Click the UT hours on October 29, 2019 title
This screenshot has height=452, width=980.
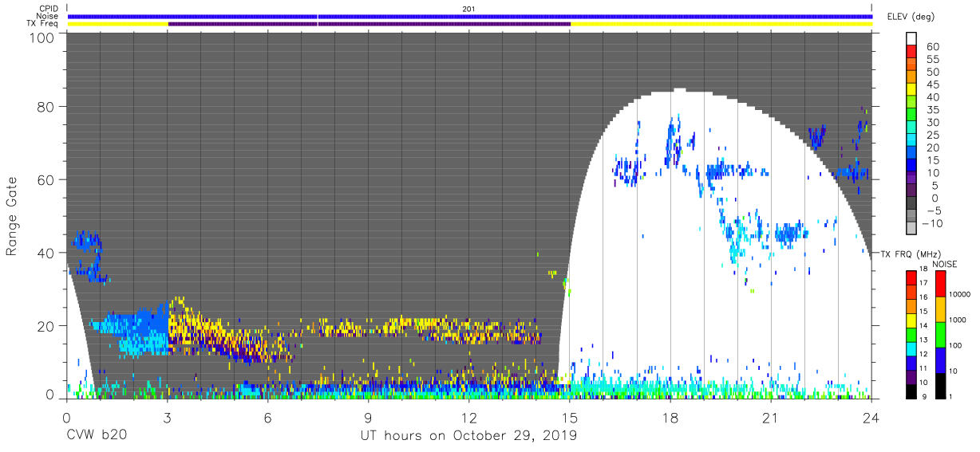(x=468, y=436)
